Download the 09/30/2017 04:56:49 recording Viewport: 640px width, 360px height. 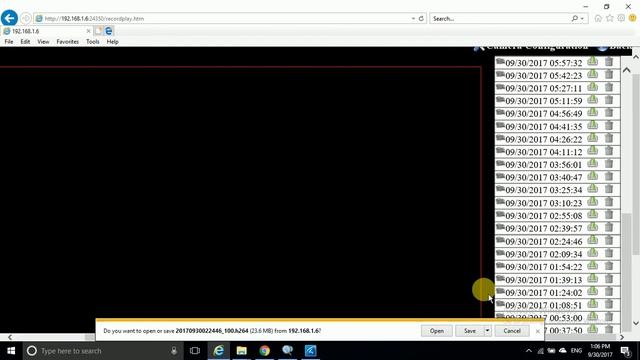coord(593,113)
